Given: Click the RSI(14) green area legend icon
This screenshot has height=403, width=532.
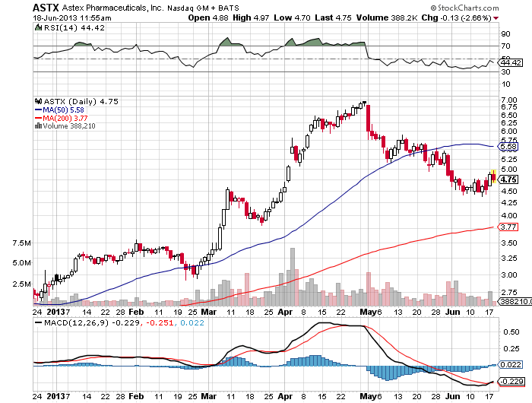Looking at the screenshot, I should tap(38, 27).
